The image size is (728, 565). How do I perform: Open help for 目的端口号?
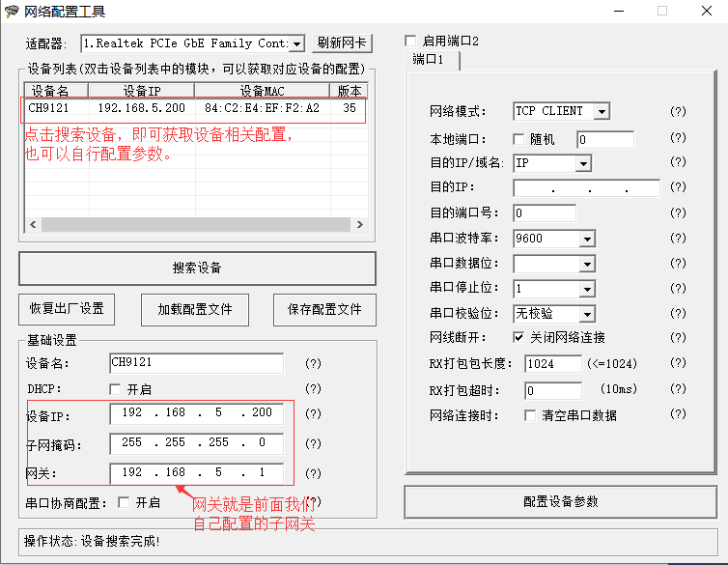pos(678,212)
